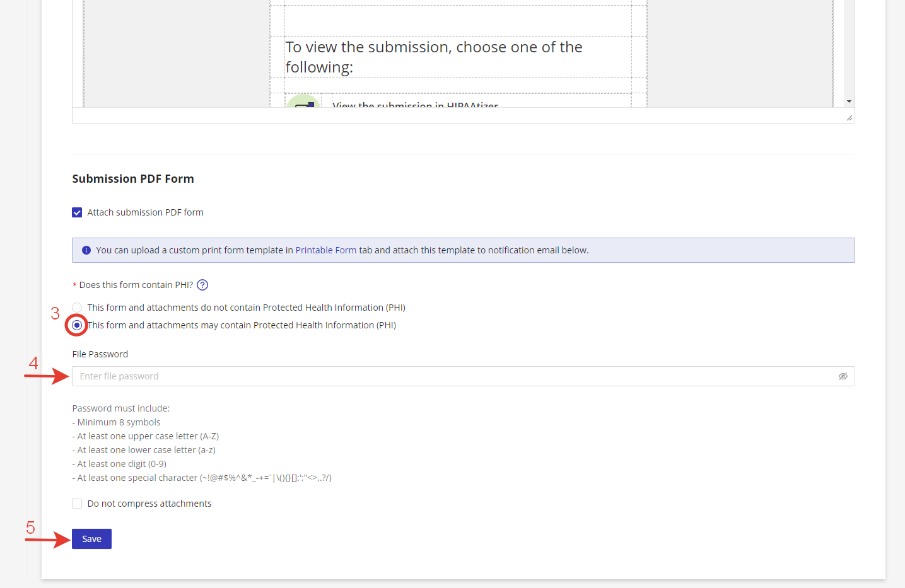Click the 'File Password' label
Image resolution: width=905 pixels, height=588 pixels.
tap(100, 354)
